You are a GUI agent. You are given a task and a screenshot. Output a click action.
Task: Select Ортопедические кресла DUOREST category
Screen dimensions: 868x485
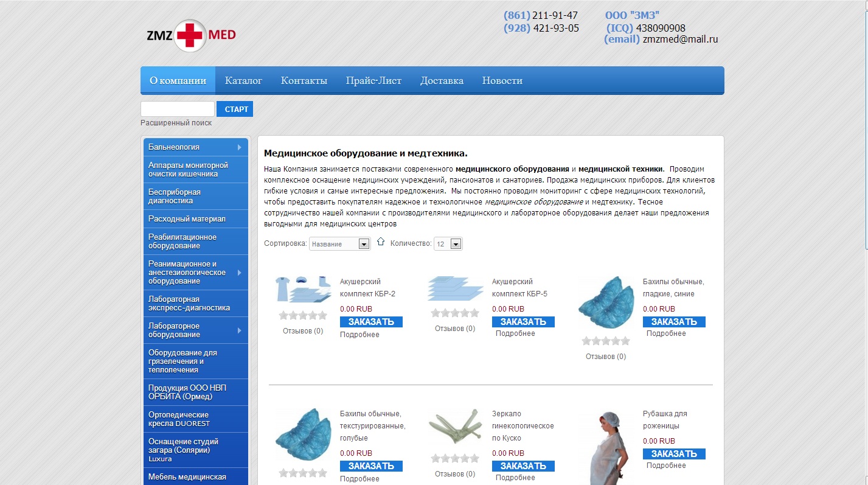[196, 419]
